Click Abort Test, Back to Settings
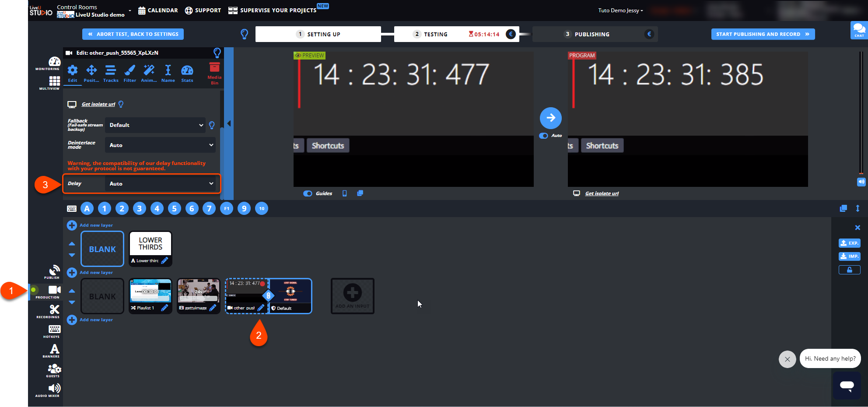The height and width of the screenshot is (407, 868). [133, 34]
